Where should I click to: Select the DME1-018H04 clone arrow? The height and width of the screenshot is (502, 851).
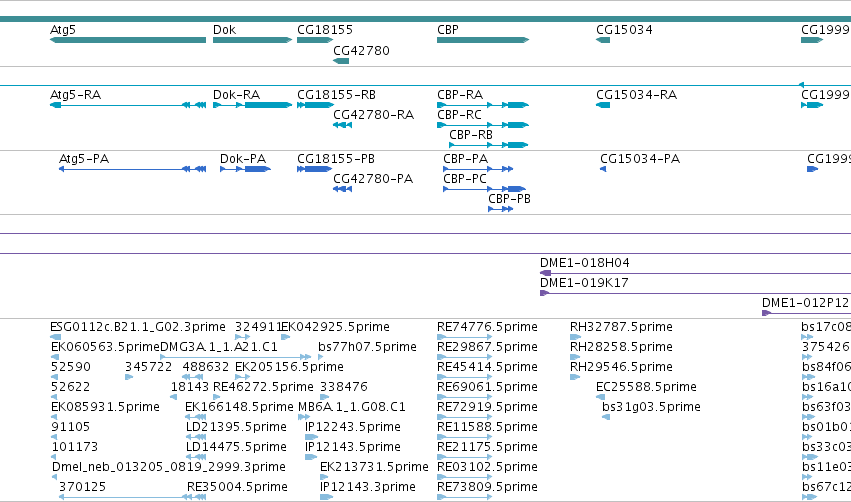click(695, 274)
